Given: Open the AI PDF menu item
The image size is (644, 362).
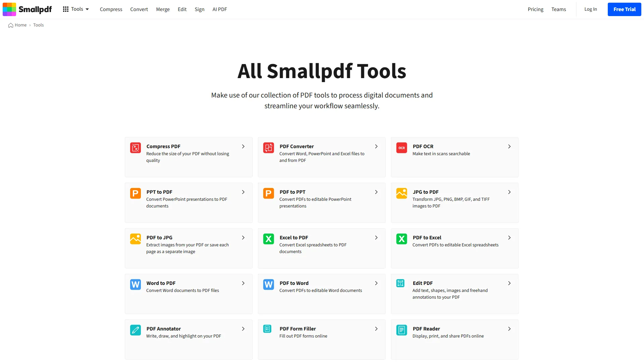Looking at the screenshot, I should click(x=220, y=9).
